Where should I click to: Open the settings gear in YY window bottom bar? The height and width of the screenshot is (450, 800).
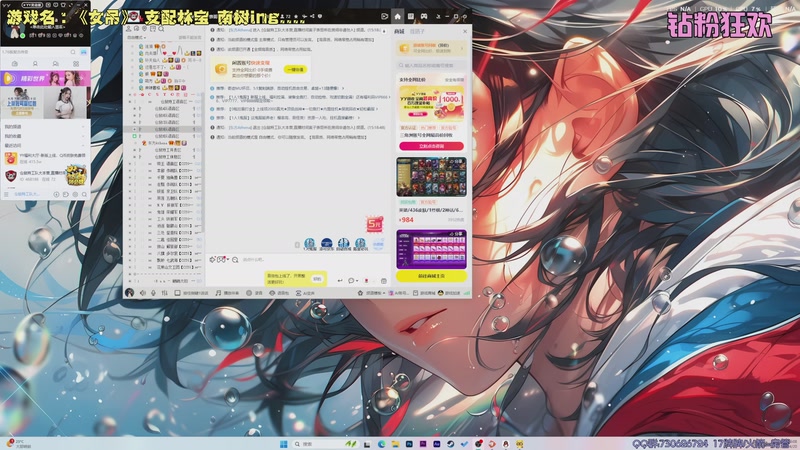[x=75, y=194]
